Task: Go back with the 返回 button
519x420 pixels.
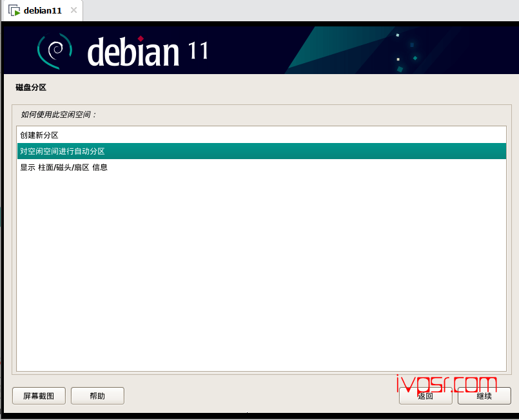Action: [426, 396]
